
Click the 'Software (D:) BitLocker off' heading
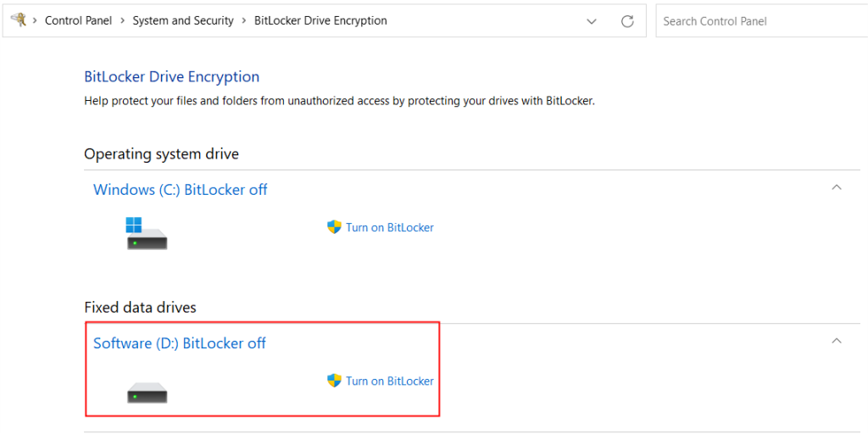click(x=179, y=343)
